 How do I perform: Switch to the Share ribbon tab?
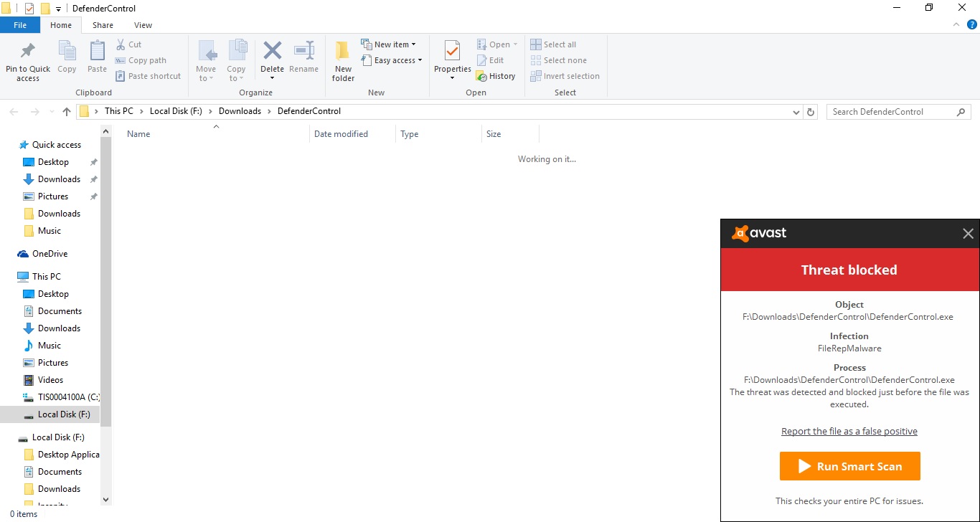[x=103, y=25]
